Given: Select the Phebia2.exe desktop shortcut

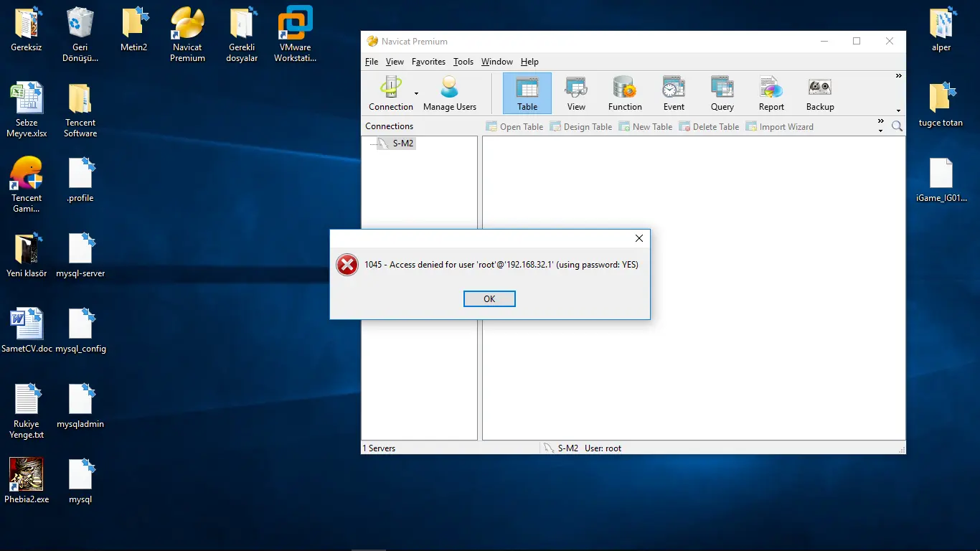Looking at the screenshot, I should [x=27, y=481].
